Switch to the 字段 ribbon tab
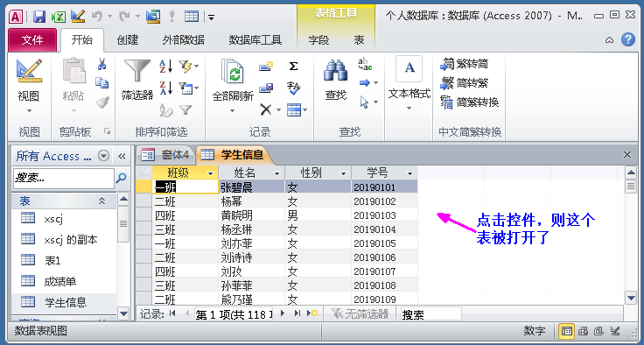 (318, 40)
